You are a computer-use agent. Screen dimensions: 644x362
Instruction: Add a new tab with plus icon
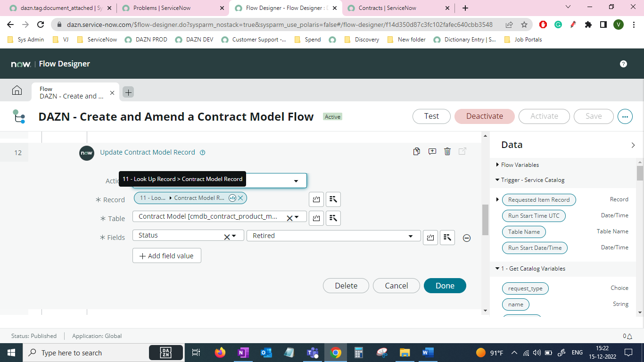128,92
